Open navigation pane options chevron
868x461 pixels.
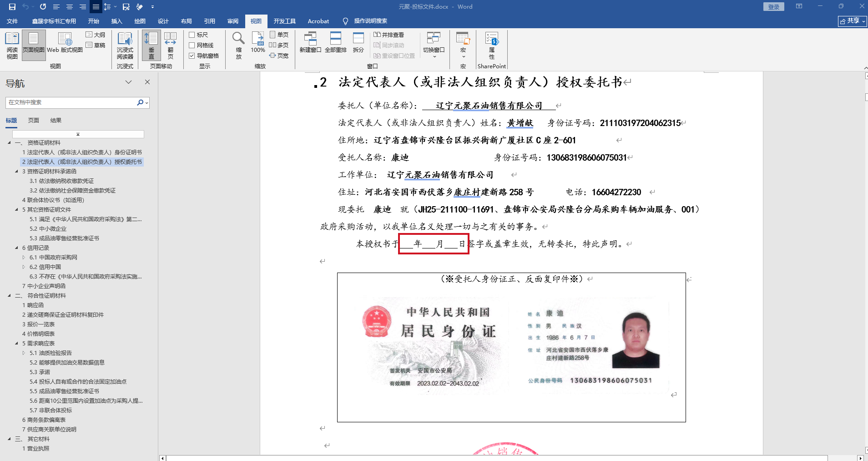tap(129, 82)
